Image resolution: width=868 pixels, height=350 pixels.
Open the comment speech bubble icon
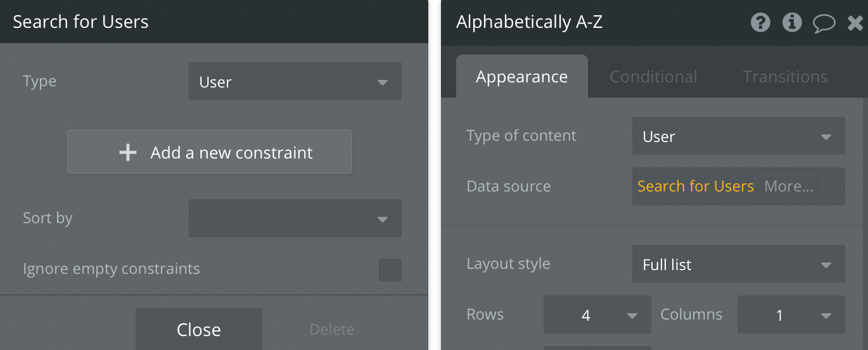[x=824, y=23]
